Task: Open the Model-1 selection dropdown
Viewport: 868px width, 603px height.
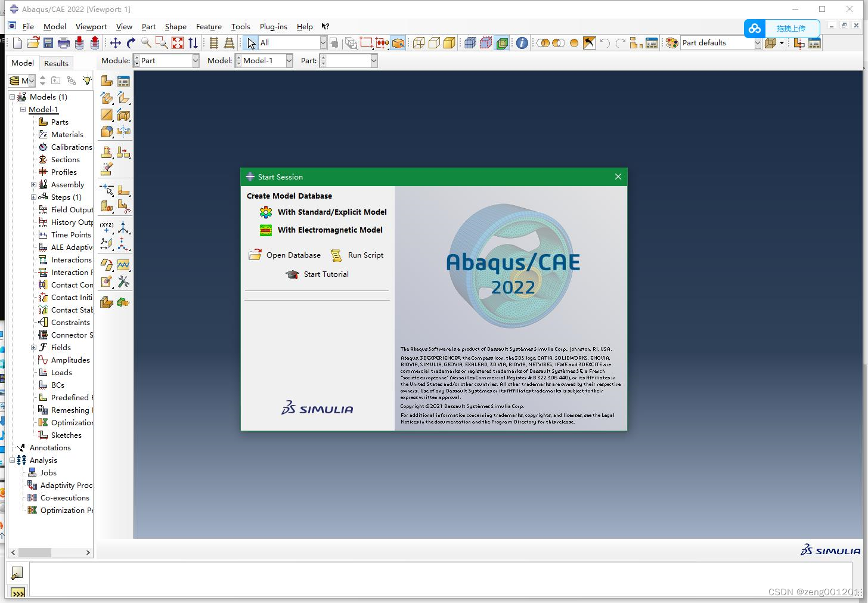Action: coord(288,60)
